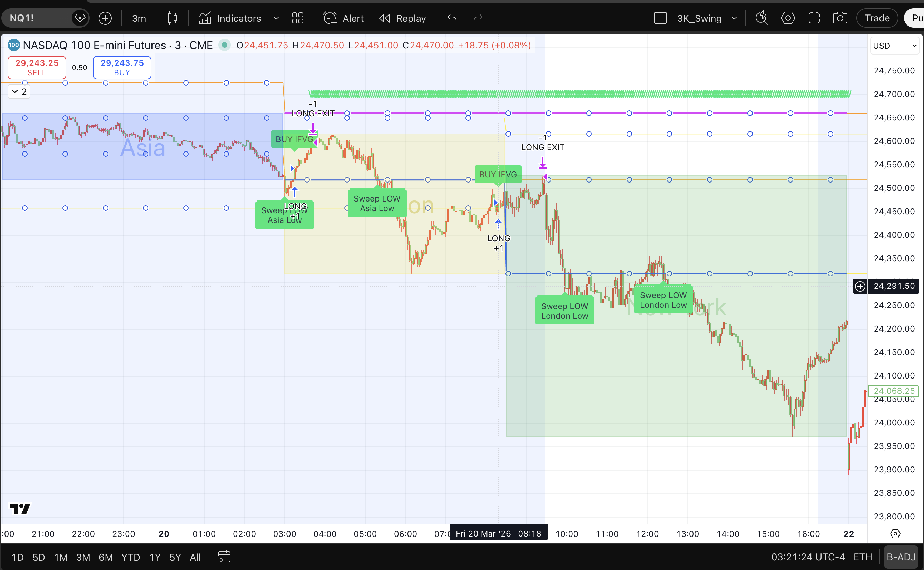Click the LONG EXIT label near 09:00
This screenshot has width=924, height=570.
click(x=542, y=147)
